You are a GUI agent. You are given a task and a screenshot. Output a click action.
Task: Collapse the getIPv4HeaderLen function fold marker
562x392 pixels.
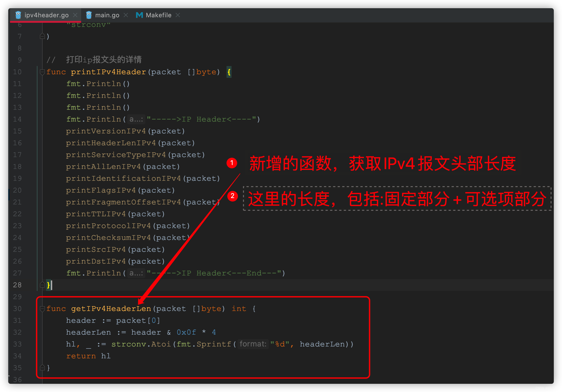(42, 309)
